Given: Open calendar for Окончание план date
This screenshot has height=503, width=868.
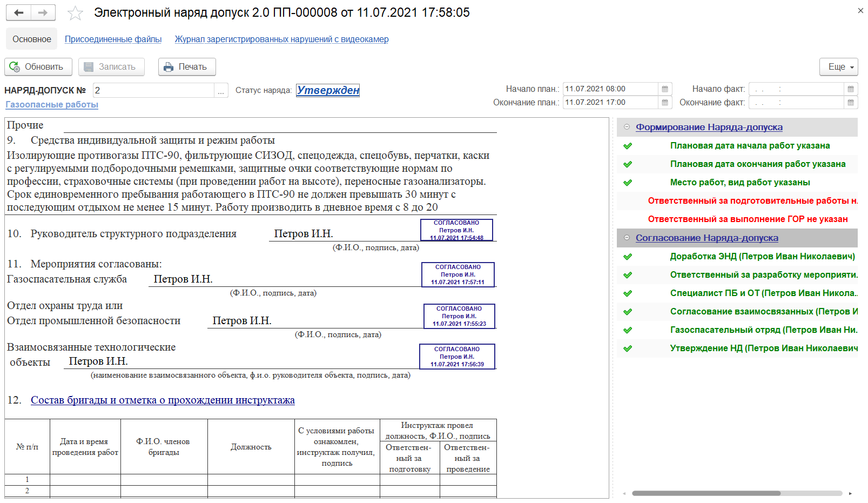Looking at the screenshot, I should coord(665,103).
